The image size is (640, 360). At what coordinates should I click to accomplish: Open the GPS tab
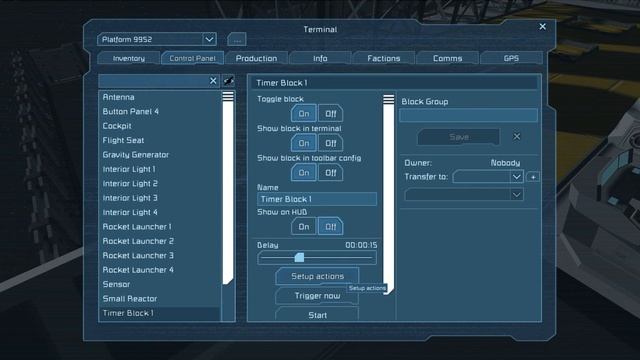(511, 58)
